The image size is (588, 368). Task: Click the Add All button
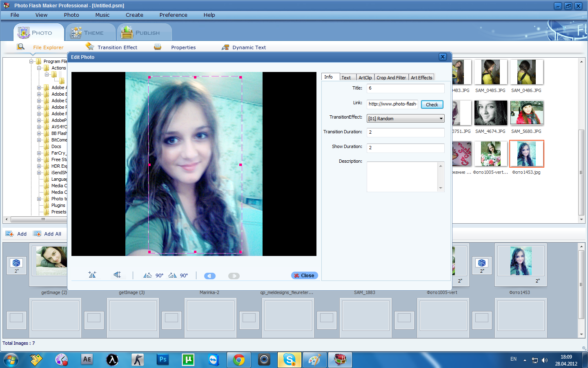[x=47, y=234]
